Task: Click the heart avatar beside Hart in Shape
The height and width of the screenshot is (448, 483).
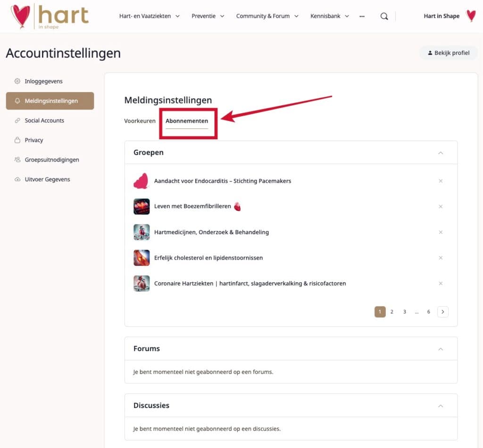Action: point(471,16)
